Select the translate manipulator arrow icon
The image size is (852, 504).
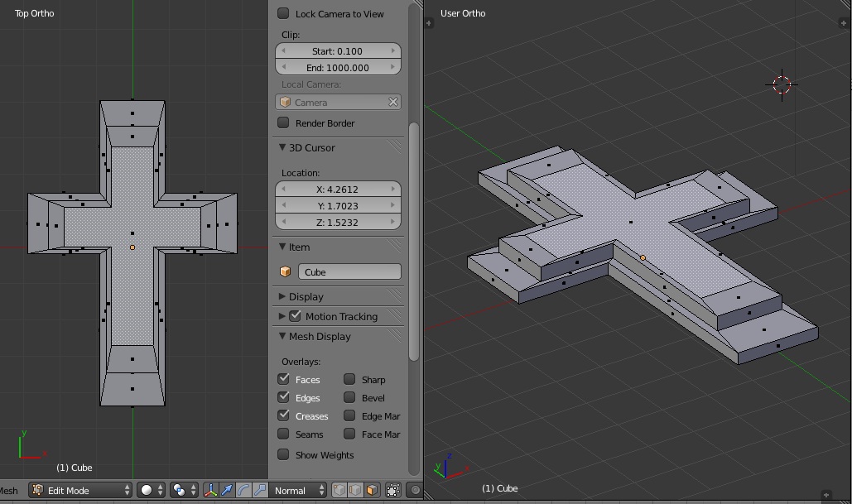[x=227, y=490]
